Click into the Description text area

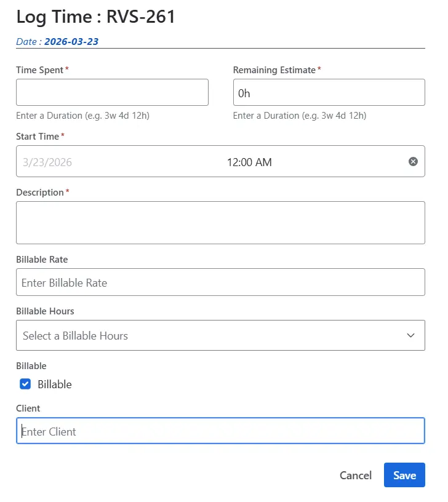click(x=220, y=223)
